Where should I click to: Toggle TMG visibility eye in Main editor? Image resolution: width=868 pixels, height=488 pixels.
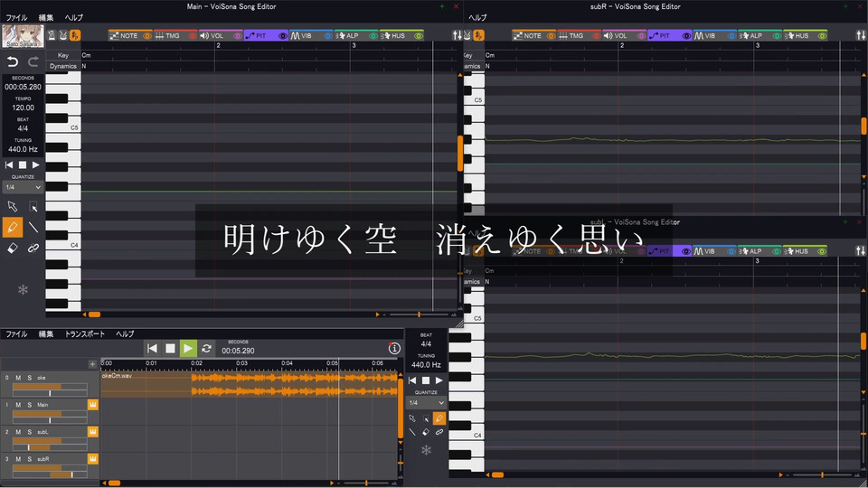pyautogui.click(x=192, y=36)
